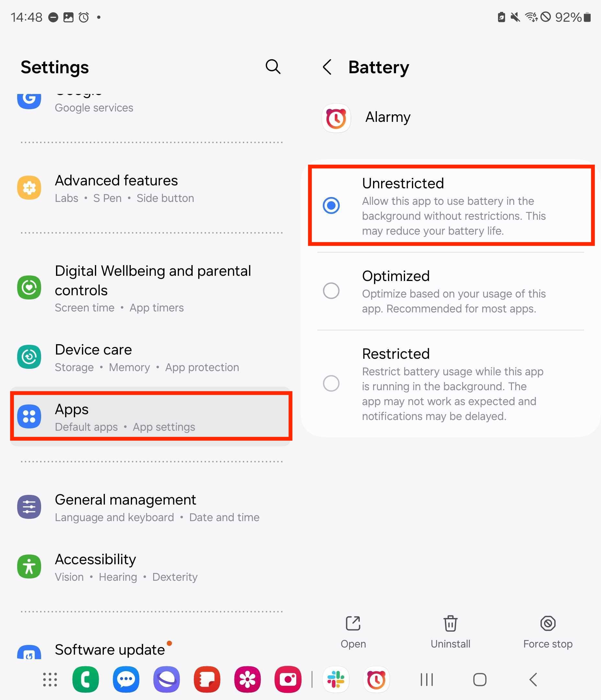Open the Slack app from the taskbar
The width and height of the screenshot is (601, 700).
[336, 679]
